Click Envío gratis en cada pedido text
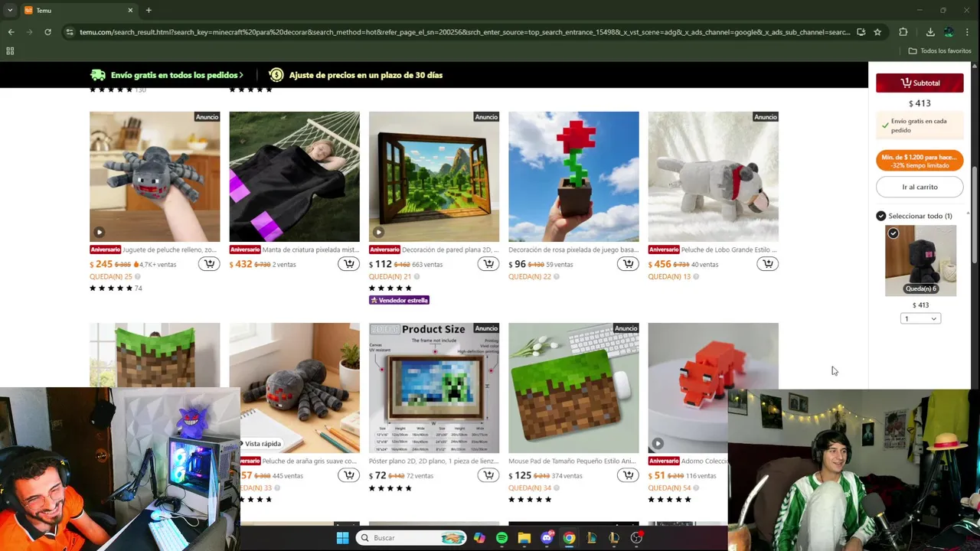This screenshot has height=551, width=980. coord(919,126)
